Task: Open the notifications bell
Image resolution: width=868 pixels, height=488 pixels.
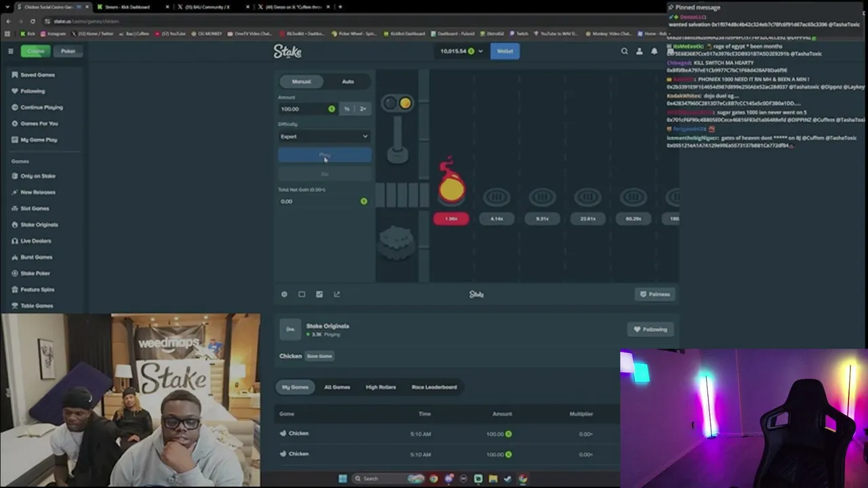Action: (x=654, y=51)
